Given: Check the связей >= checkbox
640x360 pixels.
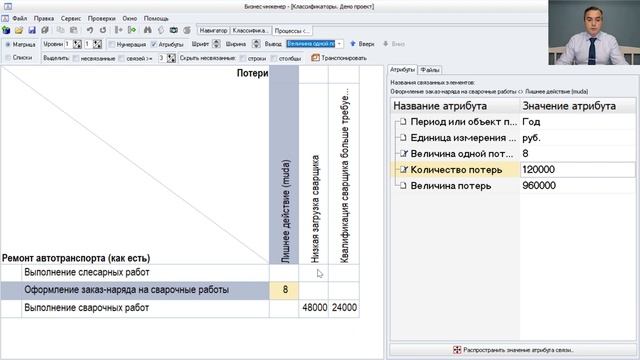Looking at the screenshot, I should click(122, 58).
